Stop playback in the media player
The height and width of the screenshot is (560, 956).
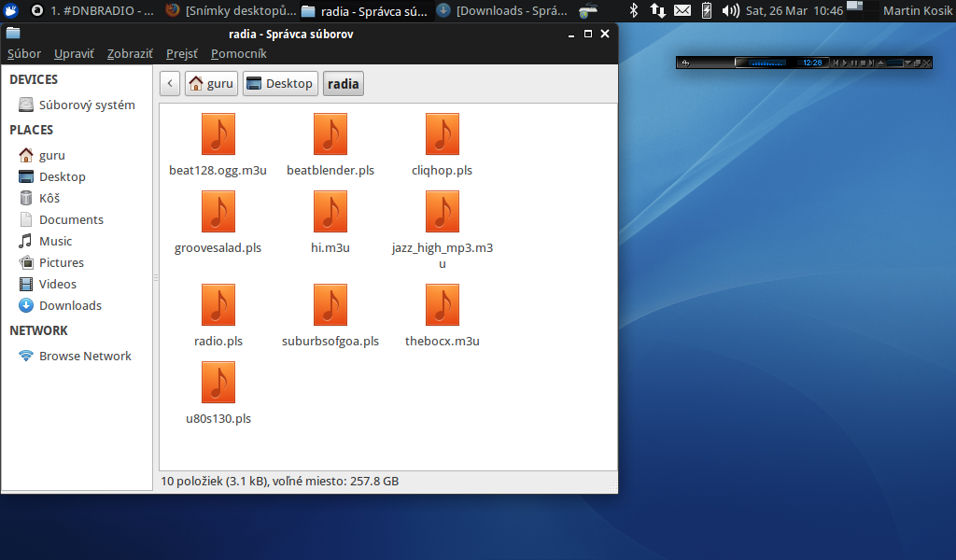pyautogui.click(x=863, y=63)
